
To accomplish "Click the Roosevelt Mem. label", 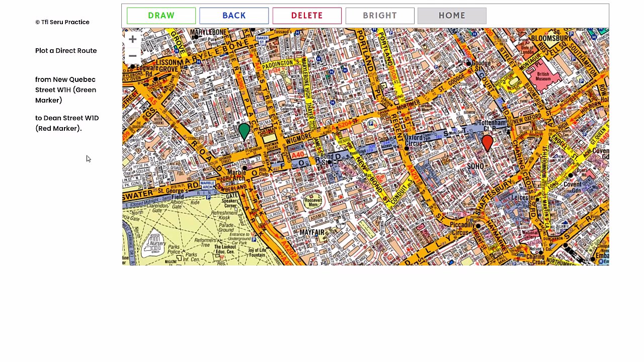I will coord(313,202).
